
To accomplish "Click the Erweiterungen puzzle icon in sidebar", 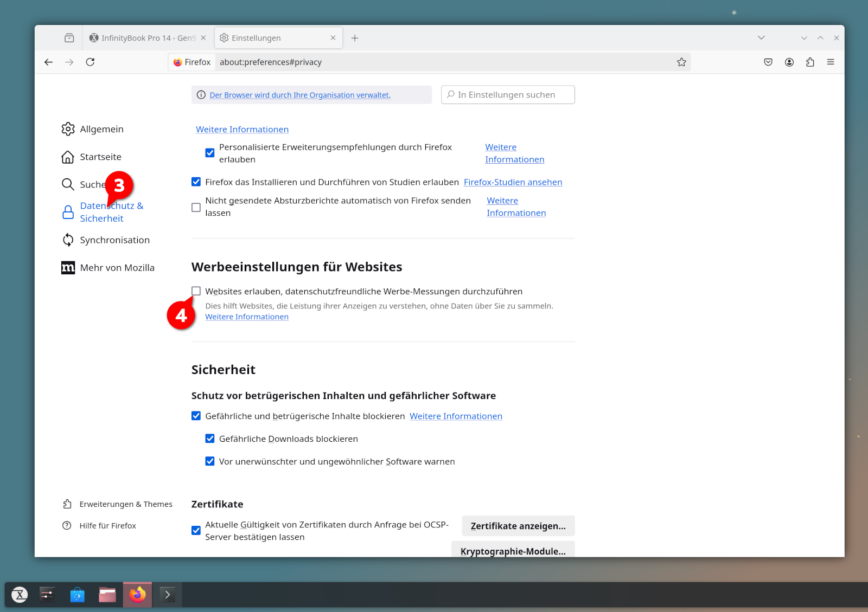I will (x=67, y=504).
